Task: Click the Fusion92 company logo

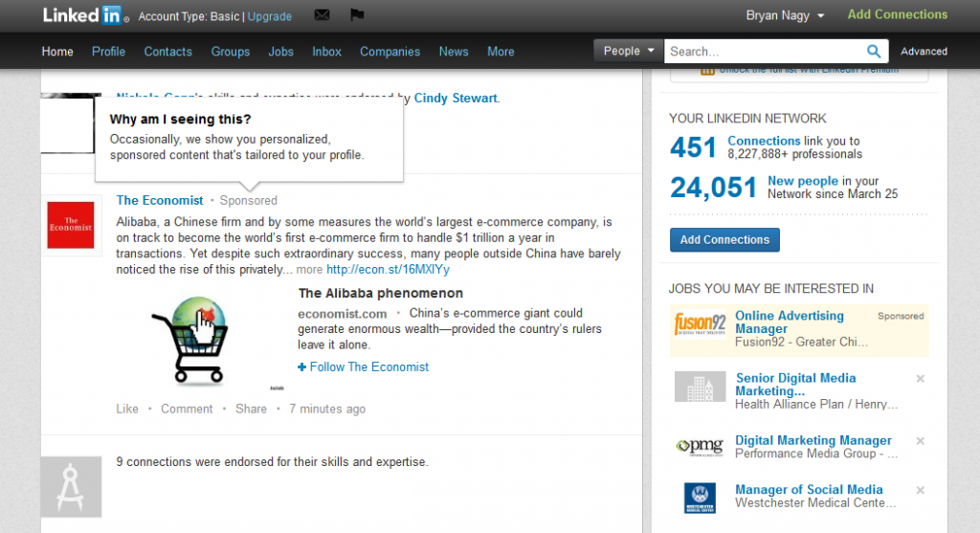Action: [x=700, y=324]
